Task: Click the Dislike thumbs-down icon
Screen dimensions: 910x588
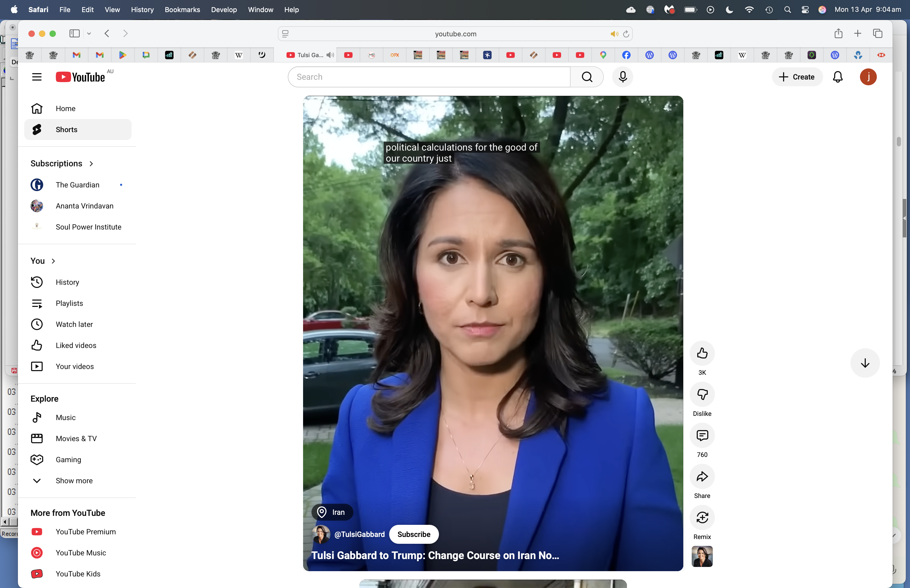Action: 702,395
